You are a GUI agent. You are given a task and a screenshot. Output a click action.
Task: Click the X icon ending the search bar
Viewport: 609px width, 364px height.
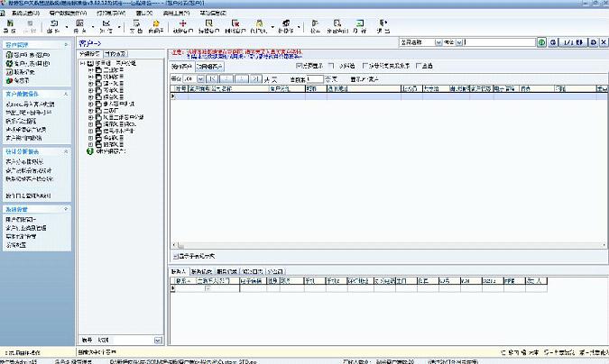(x=604, y=42)
